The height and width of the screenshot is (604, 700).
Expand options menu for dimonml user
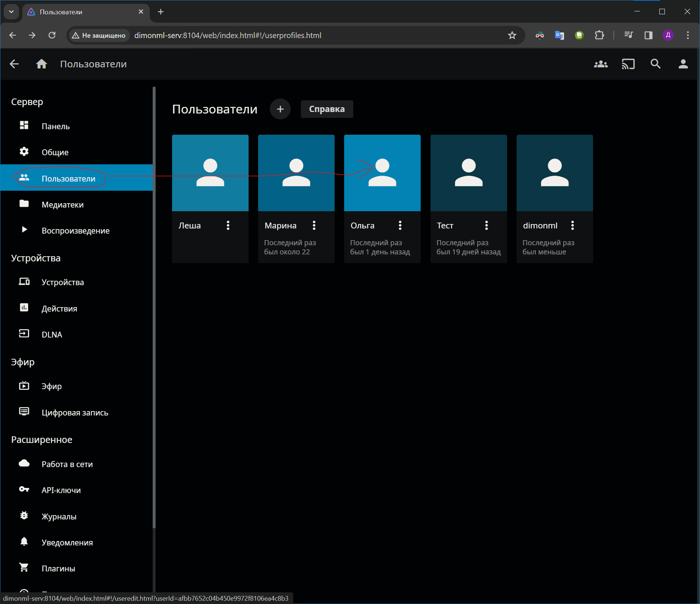point(572,225)
